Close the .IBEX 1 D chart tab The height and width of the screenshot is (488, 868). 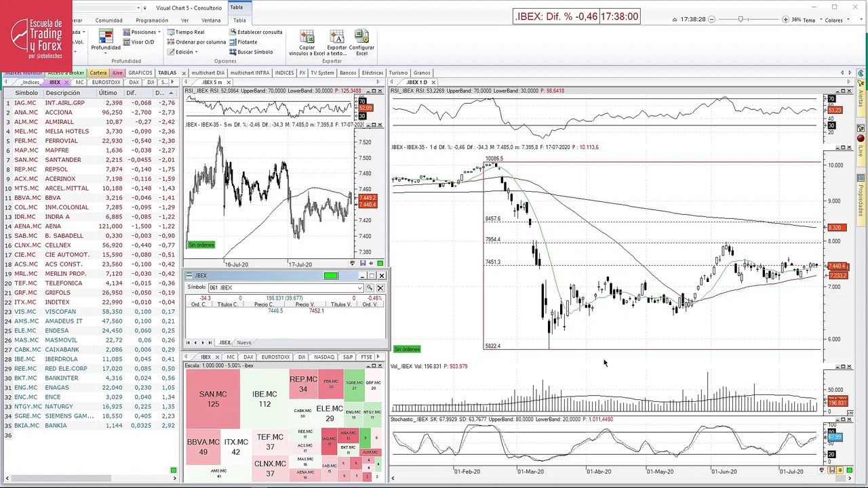[x=433, y=83]
